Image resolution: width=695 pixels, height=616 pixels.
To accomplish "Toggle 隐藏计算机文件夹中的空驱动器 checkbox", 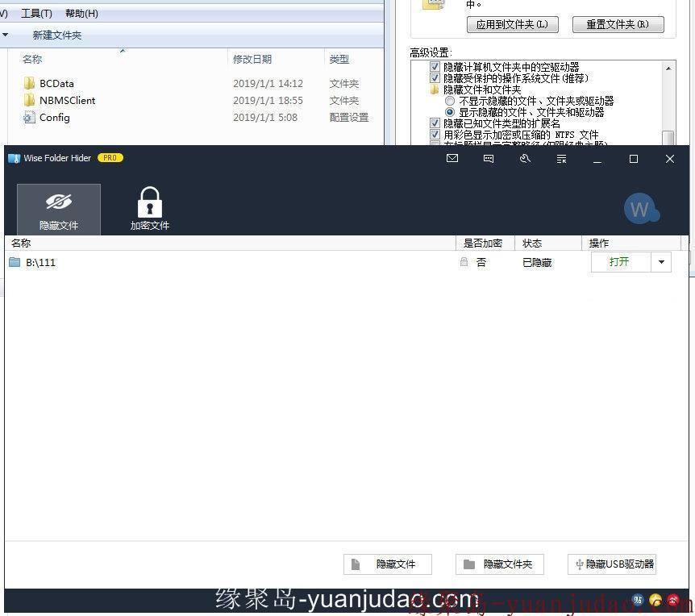I will (435, 67).
